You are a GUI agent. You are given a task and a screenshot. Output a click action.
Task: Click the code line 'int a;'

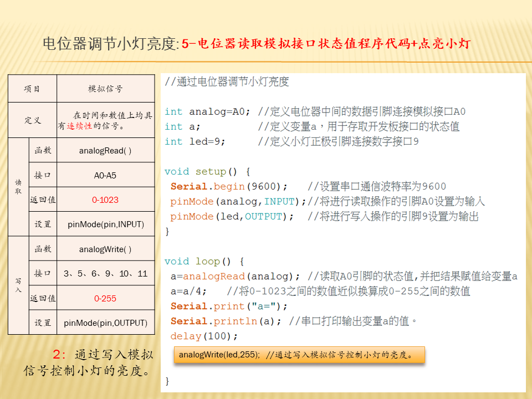click(182, 126)
